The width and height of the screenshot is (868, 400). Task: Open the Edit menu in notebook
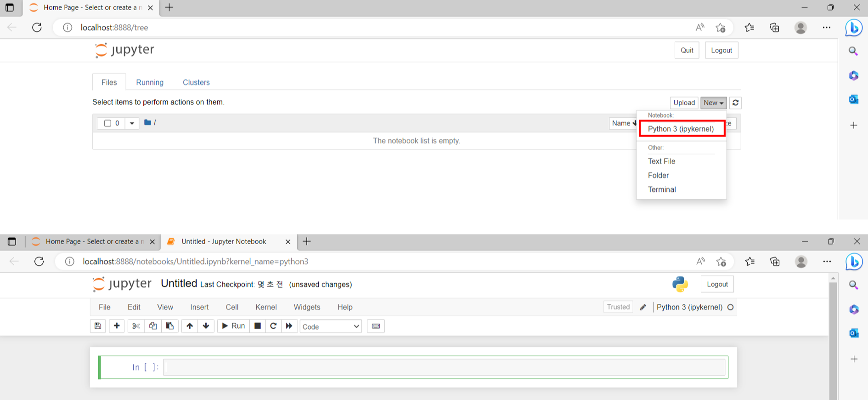(134, 307)
